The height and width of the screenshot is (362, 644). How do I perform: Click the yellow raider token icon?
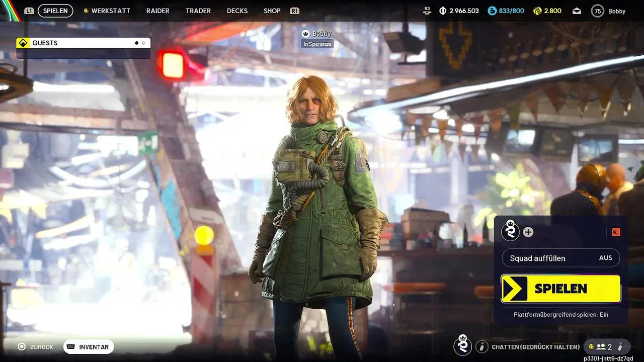[x=537, y=11]
